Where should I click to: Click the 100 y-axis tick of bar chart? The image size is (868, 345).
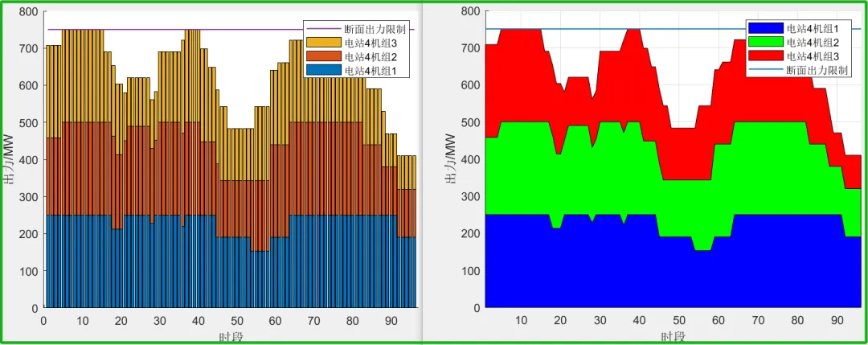click(28, 271)
